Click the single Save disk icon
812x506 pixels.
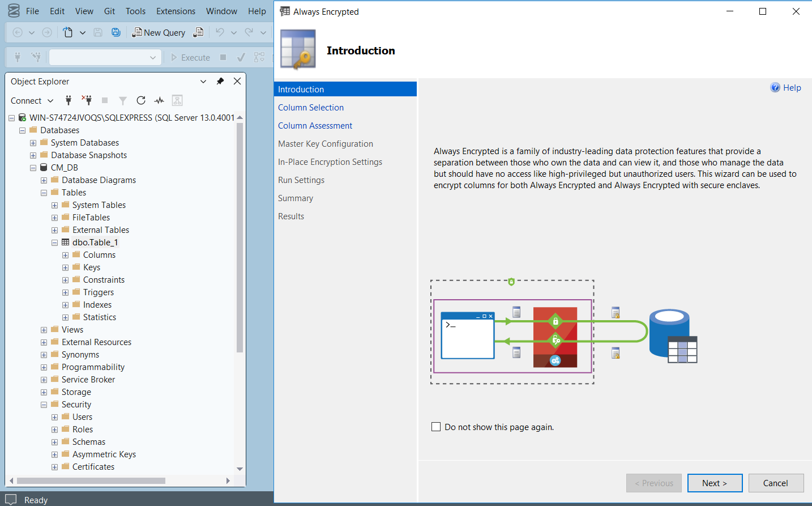98,32
